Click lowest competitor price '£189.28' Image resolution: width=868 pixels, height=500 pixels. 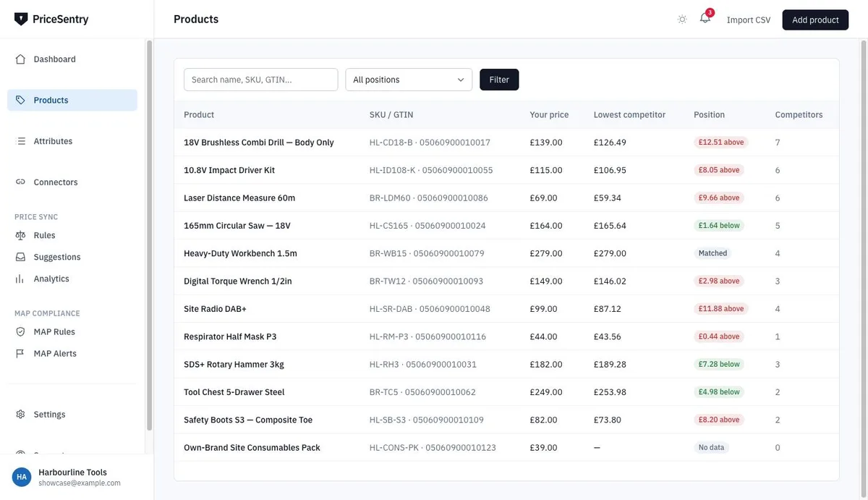610,364
